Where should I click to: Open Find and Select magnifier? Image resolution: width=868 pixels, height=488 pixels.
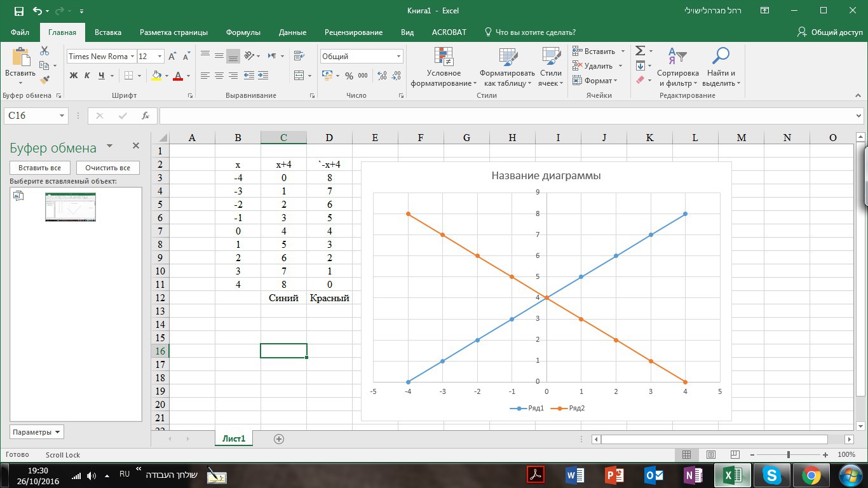coord(720,67)
